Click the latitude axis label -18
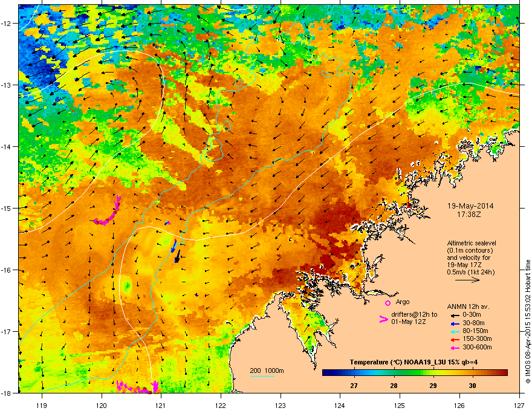The height and width of the screenshot is (411, 532). click(x=6, y=393)
